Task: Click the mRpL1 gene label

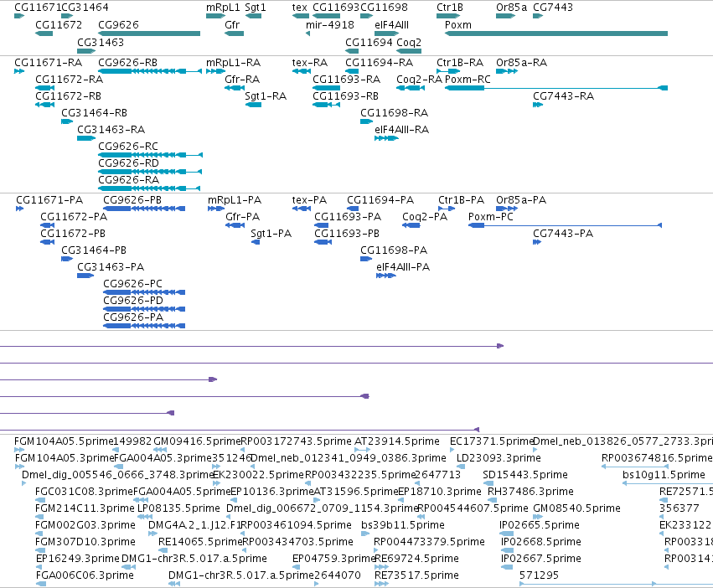Action: pyautogui.click(x=223, y=8)
